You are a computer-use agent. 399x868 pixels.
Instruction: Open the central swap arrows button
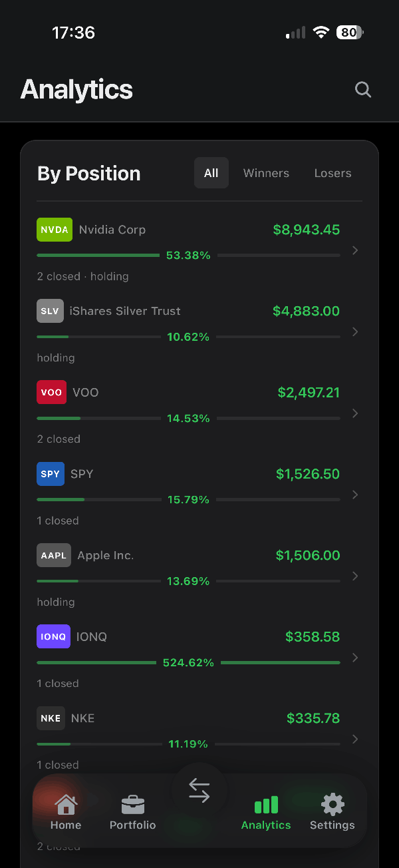point(199,789)
